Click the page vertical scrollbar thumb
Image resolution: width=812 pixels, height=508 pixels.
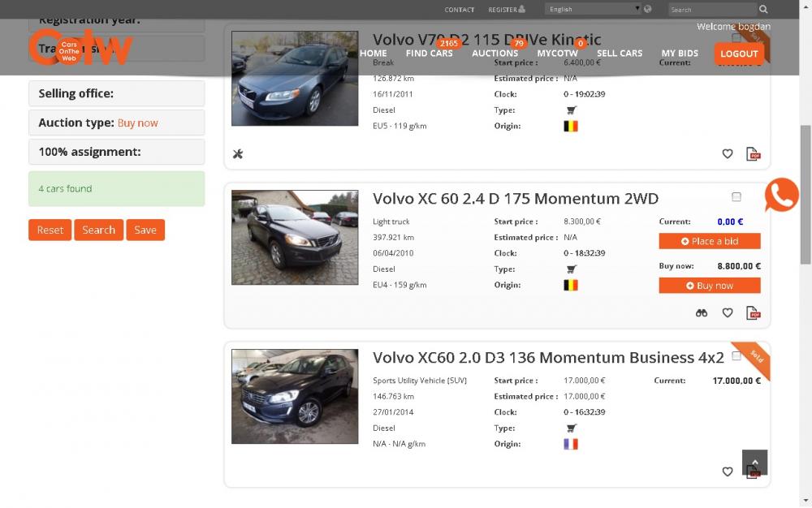pos(806,194)
